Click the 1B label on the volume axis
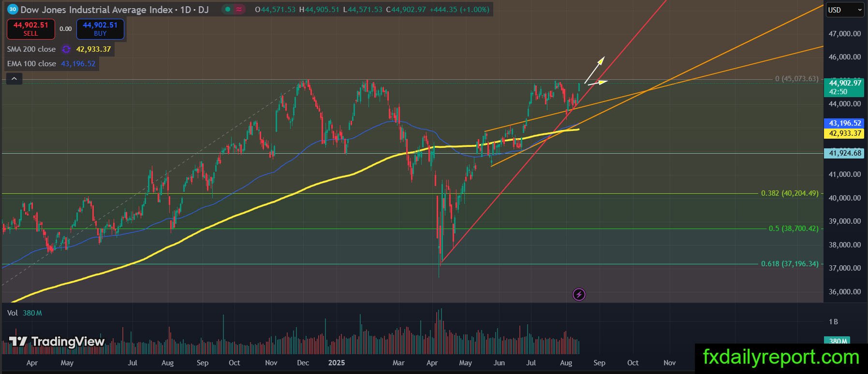 [833, 322]
